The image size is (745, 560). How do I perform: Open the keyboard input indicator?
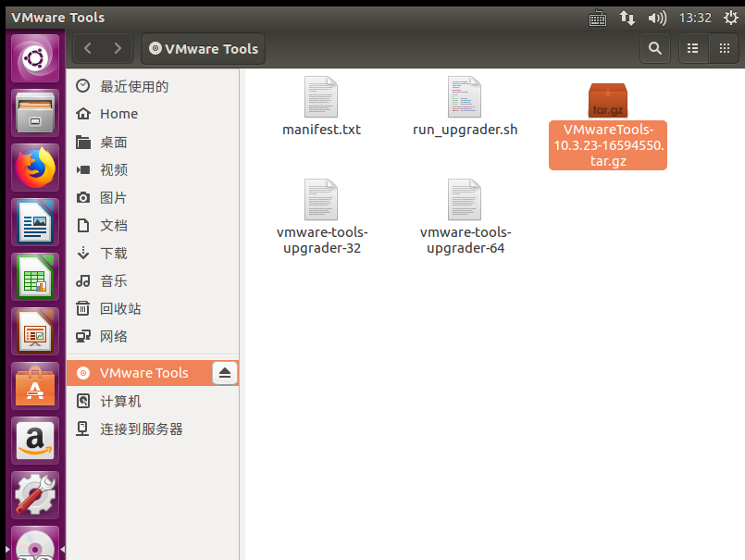[x=598, y=19]
